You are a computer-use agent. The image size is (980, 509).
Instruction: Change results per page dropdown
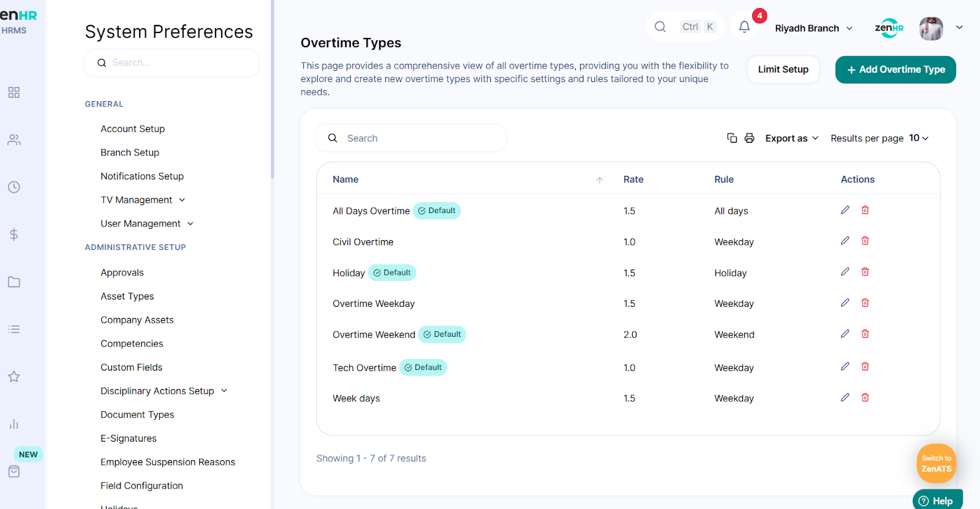[918, 138]
